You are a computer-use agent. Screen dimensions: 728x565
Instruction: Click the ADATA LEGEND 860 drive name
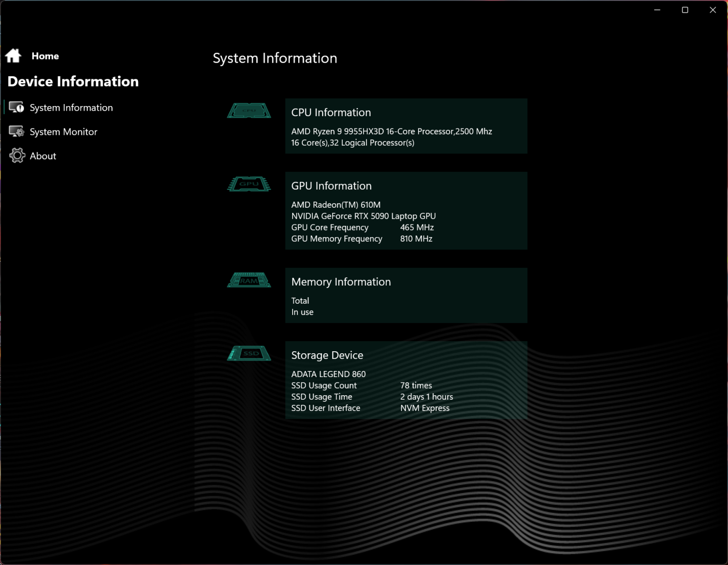pyautogui.click(x=328, y=374)
